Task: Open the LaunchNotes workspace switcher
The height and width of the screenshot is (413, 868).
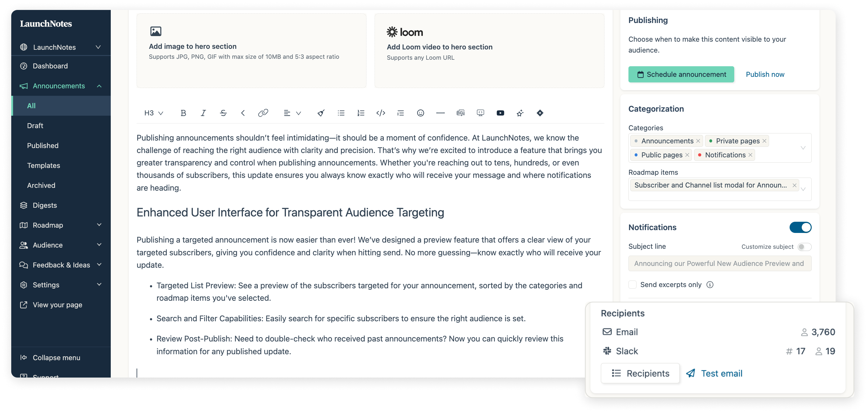Action: (61, 47)
